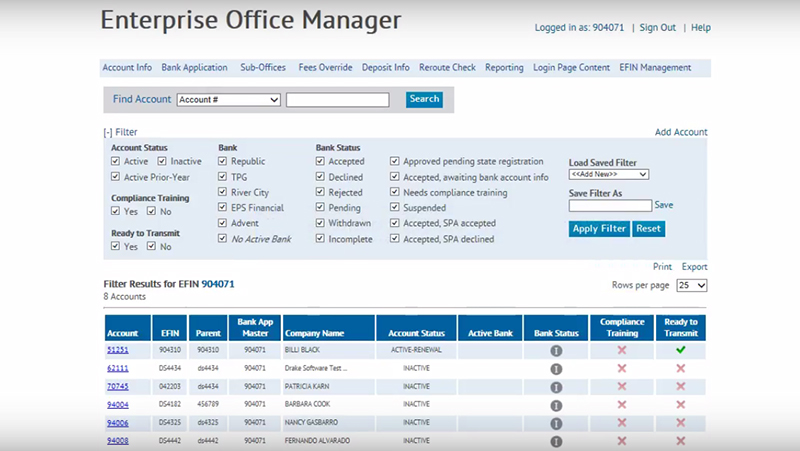This screenshot has height=451, width=800.
Task: Click Compliance Training red X for BARBARA COOK
Action: (621, 405)
